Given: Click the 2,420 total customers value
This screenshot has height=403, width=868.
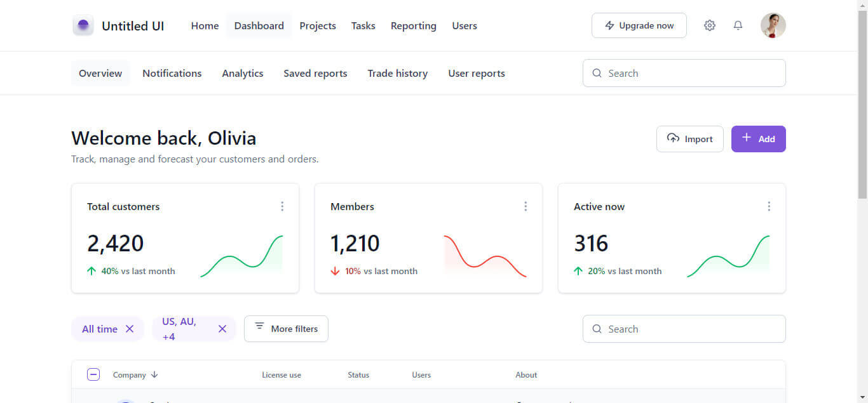Looking at the screenshot, I should tap(116, 243).
